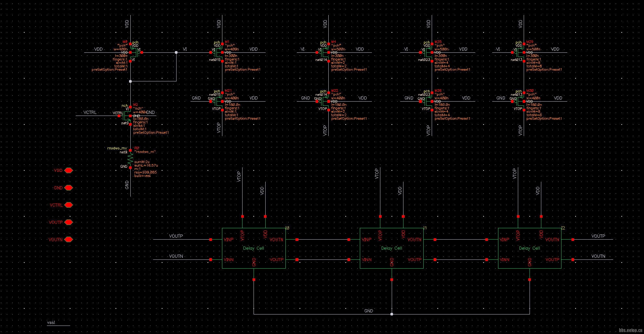The height and width of the screenshot is (334, 644).
Task: Select the M2 nch transistor symbol
Action: click(x=127, y=116)
